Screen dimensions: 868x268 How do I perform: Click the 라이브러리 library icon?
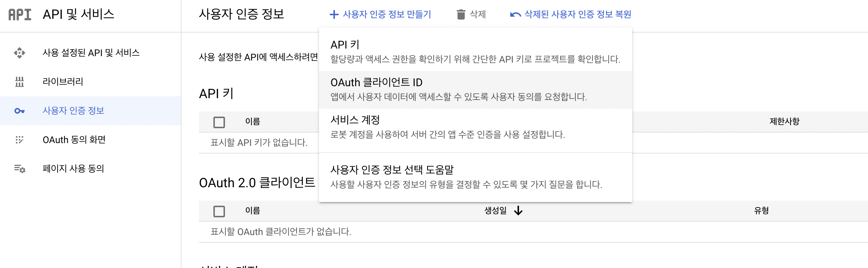click(20, 82)
